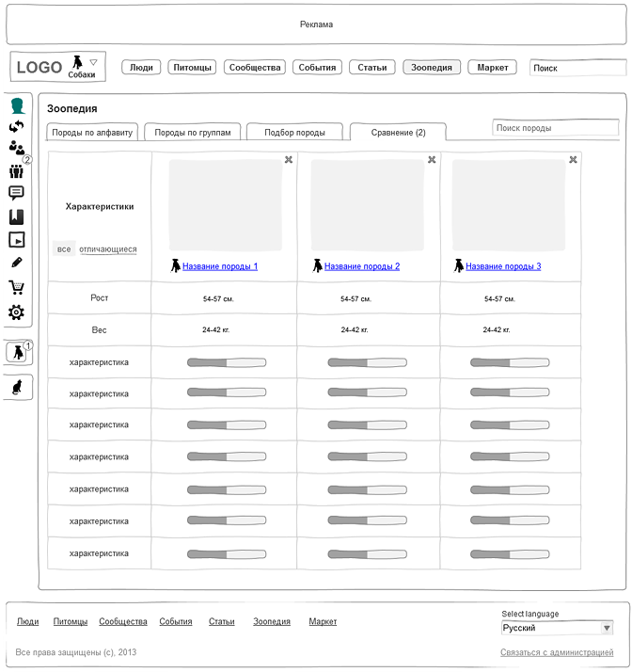632x672 pixels.
Task: Open breed 2 image thumbnail
Action: tap(368, 205)
